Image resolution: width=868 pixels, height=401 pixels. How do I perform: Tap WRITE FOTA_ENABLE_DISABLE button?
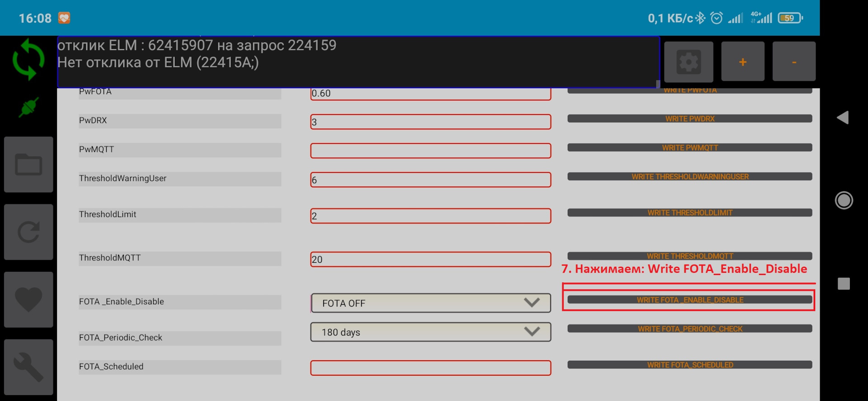690,300
